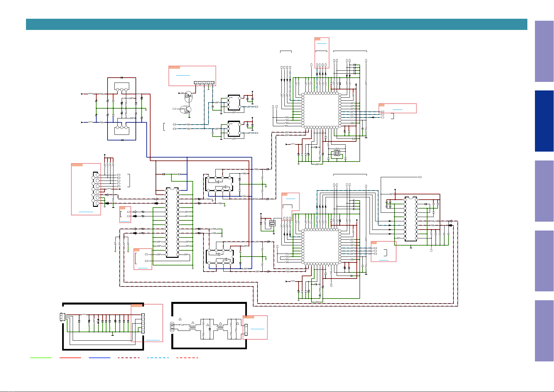Screen dimensions: 554x392
Task: Click the tall dual-row IC in the schematic center
Action: 172,223
